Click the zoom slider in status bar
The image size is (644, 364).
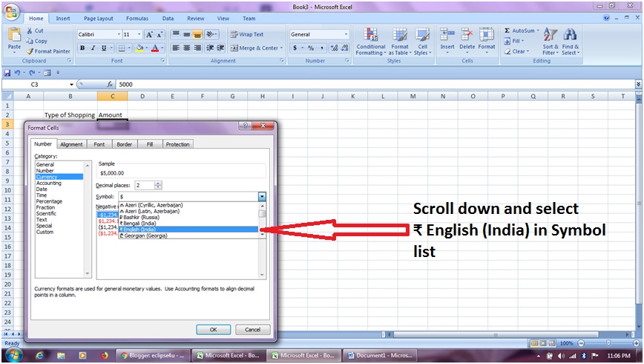pos(608,343)
